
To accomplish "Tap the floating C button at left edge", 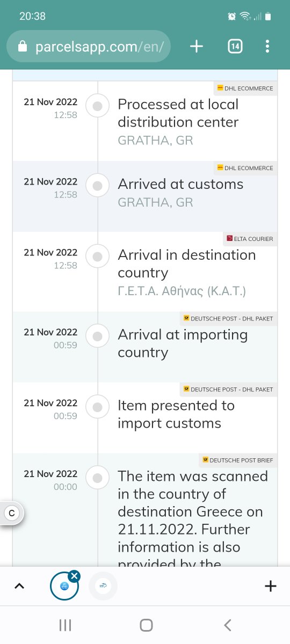I will 12,514.
